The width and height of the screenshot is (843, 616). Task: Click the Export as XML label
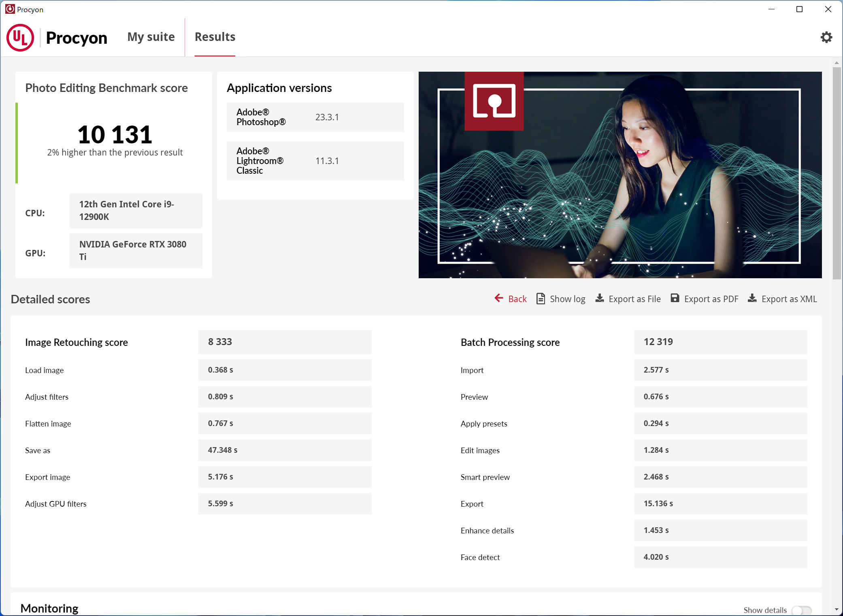789,299
